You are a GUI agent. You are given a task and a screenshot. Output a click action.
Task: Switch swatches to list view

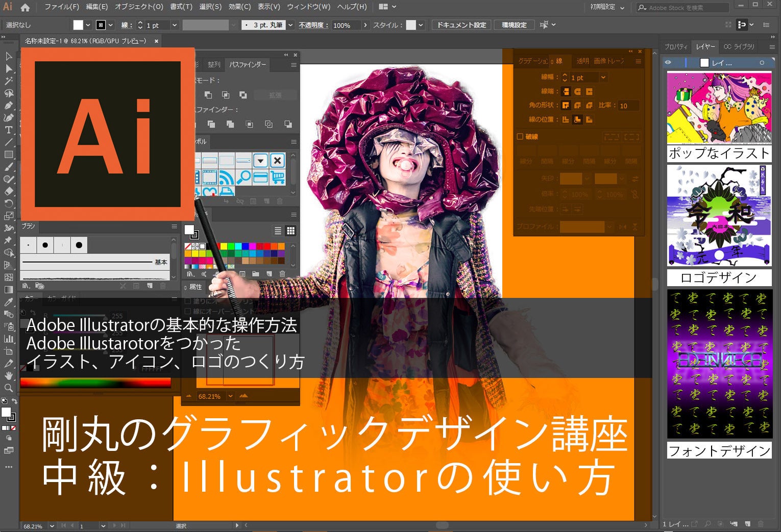coord(278,231)
